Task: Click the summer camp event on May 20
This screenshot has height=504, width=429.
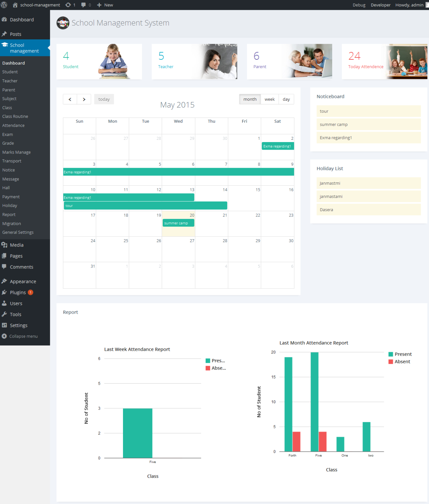Action: [178, 223]
